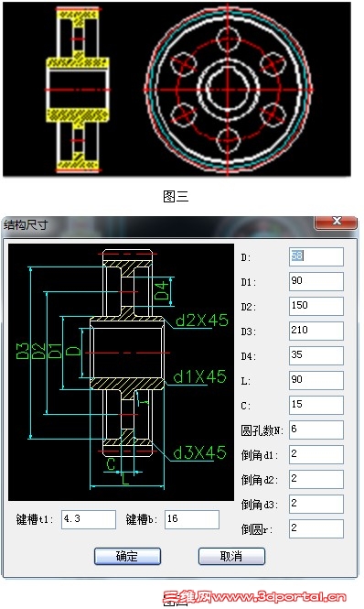Close the 结构尺寸 dialog window
This screenshot has width=364, height=609.
336,223
